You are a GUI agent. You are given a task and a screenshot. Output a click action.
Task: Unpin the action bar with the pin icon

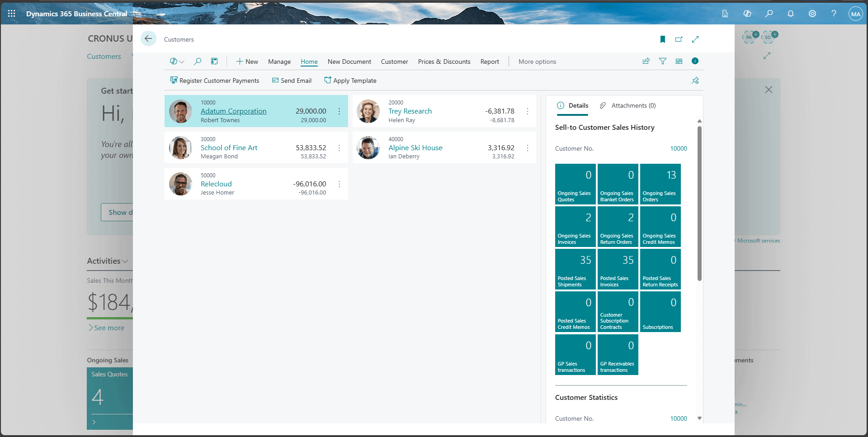pyautogui.click(x=695, y=81)
